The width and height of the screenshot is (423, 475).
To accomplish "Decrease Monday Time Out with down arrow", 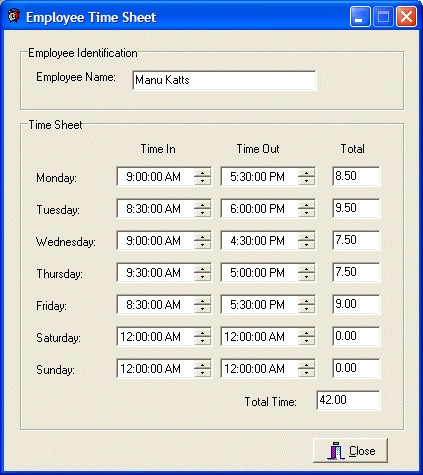I will pyautogui.click(x=307, y=181).
